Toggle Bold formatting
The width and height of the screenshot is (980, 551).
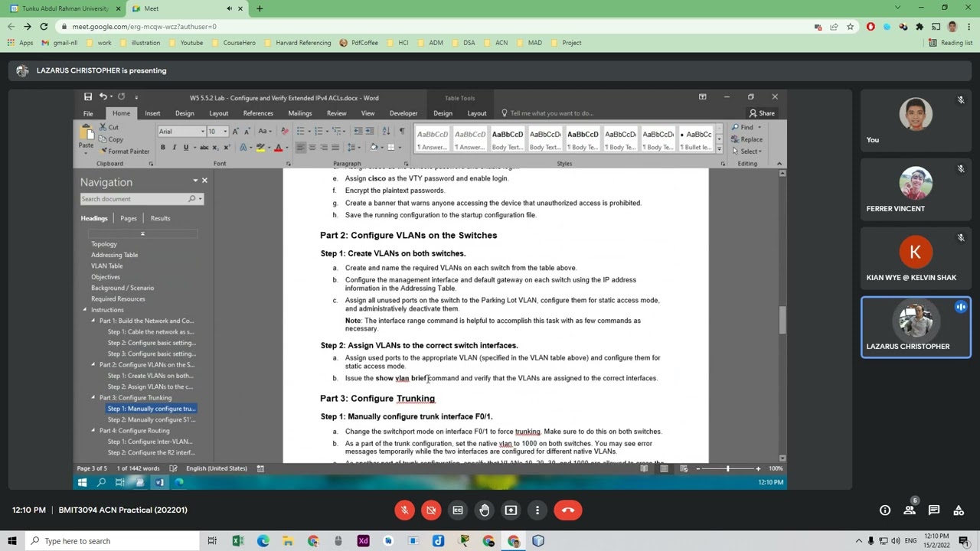163,148
